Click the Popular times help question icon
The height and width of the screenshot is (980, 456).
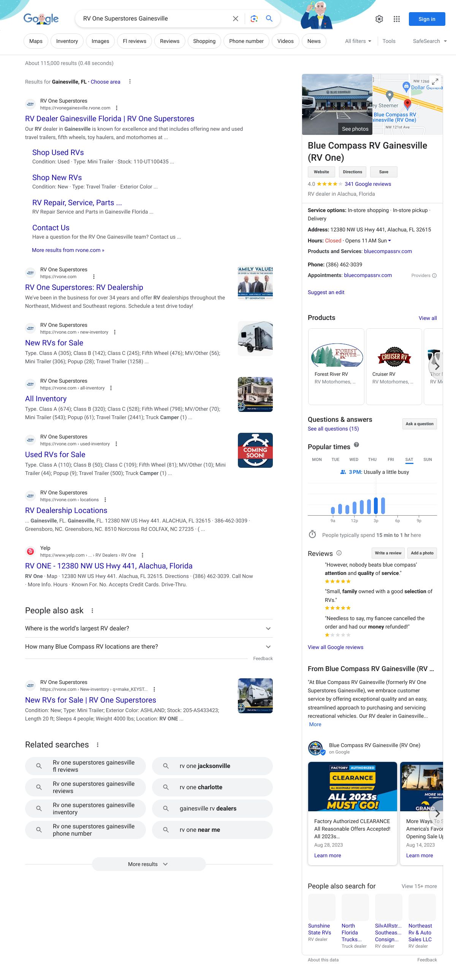click(x=356, y=445)
